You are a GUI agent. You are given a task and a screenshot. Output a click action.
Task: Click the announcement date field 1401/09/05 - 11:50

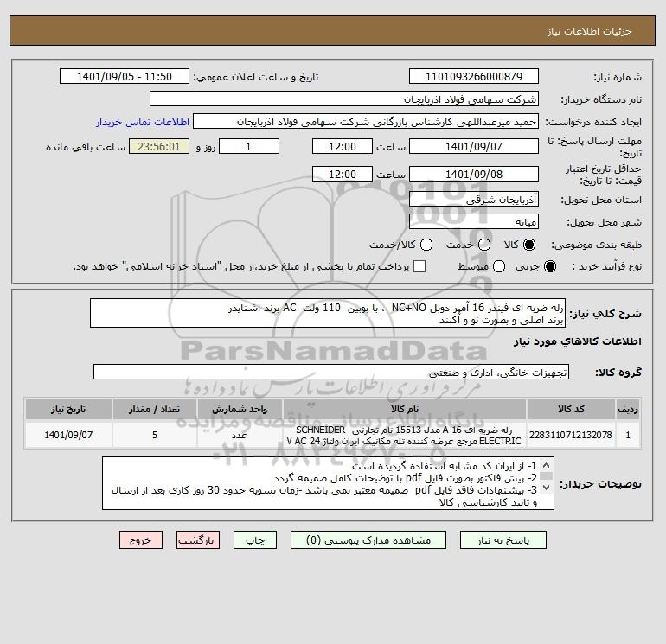(124, 76)
